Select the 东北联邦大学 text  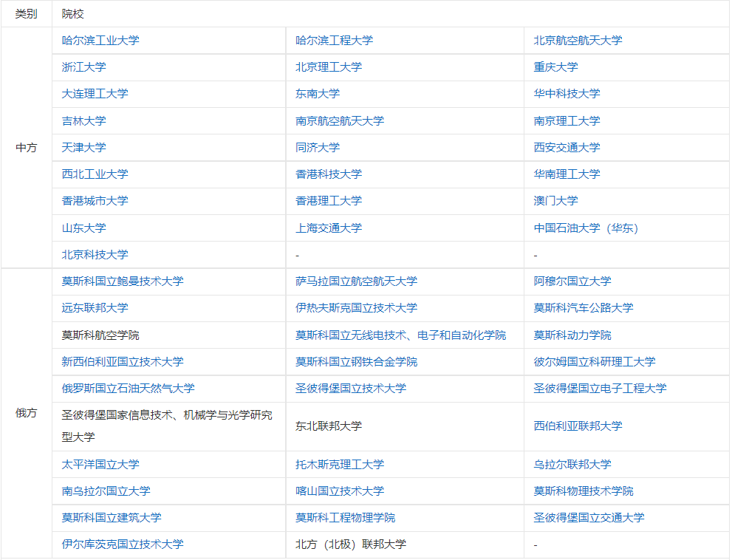pyautogui.click(x=329, y=426)
